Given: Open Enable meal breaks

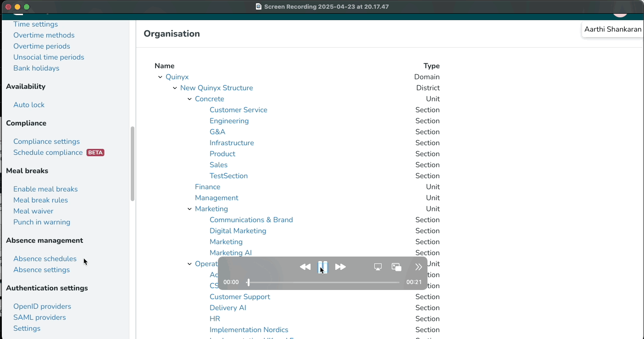Looking at the screenshot, I should (x=45, y=189).
